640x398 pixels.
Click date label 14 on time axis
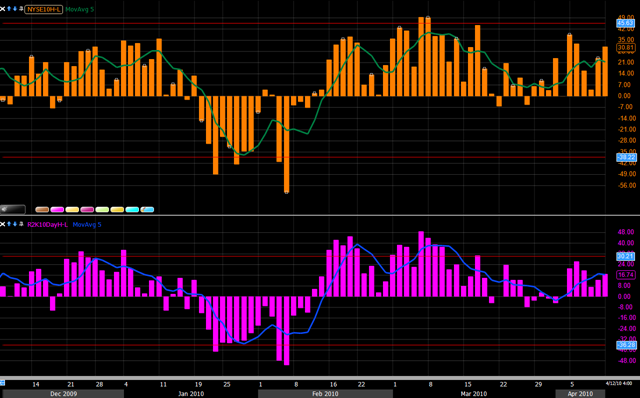(x=36, y=384)
